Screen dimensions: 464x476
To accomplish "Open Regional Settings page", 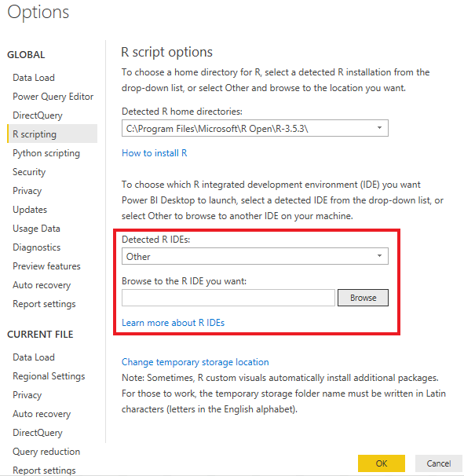I will [x=49, y=376].
